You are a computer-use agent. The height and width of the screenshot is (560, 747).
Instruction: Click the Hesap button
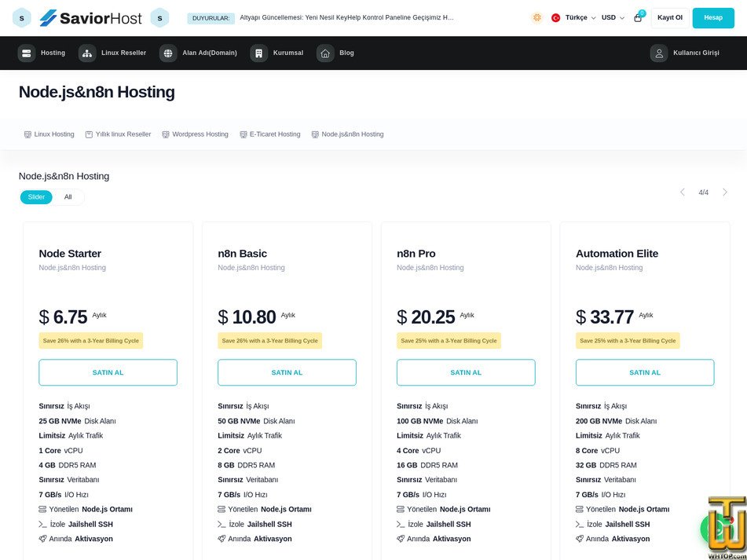pyautogui.click(x=713, y=17)
